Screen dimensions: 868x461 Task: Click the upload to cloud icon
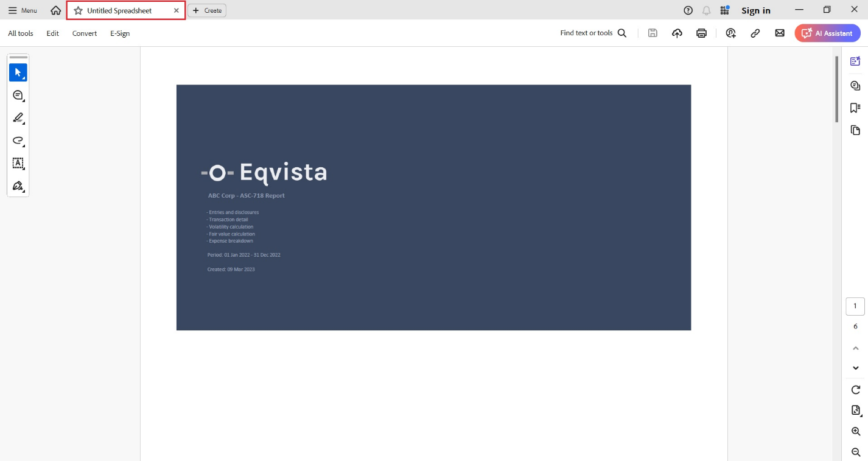(x=677, y=33)
